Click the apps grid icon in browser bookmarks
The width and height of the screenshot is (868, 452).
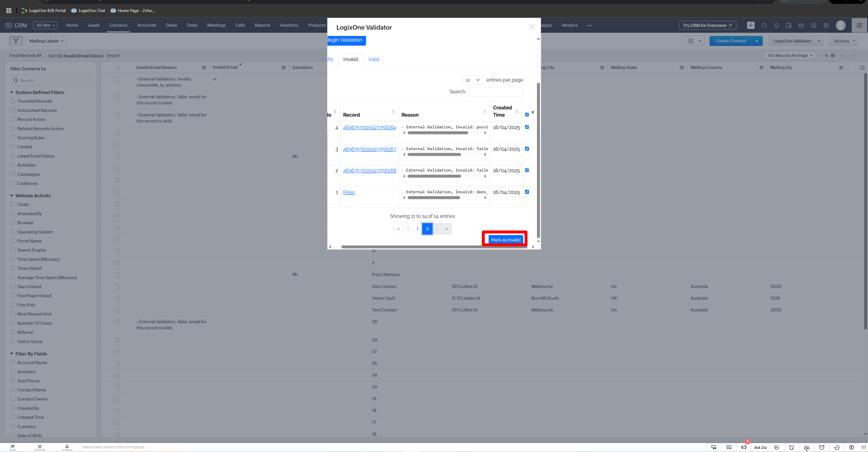[x=9, y=10]
